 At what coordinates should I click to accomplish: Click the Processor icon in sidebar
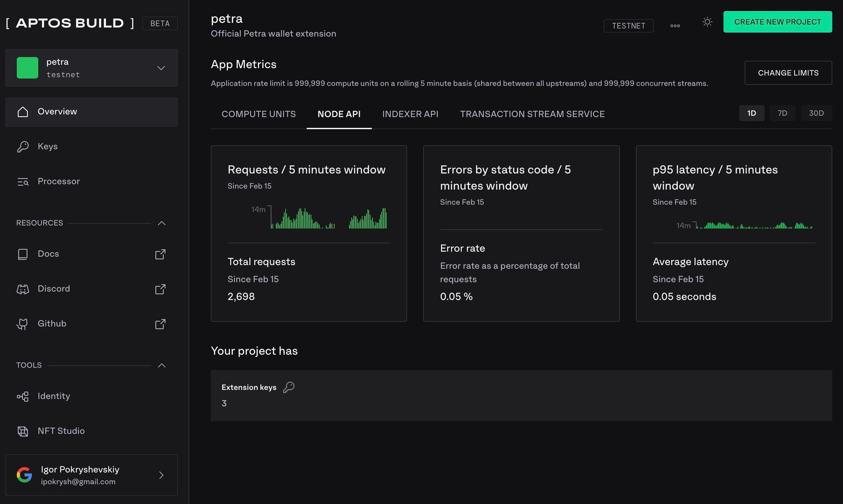pyautogui.click(x=23, y=182)
